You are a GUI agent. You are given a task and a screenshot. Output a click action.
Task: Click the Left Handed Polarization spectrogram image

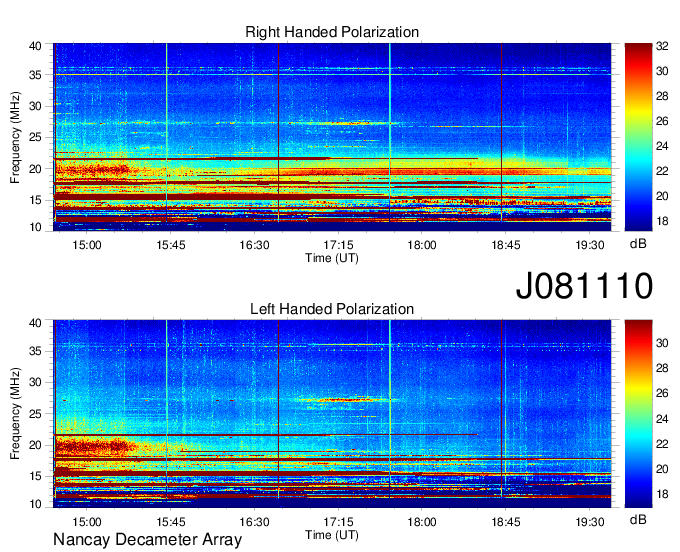332,414
